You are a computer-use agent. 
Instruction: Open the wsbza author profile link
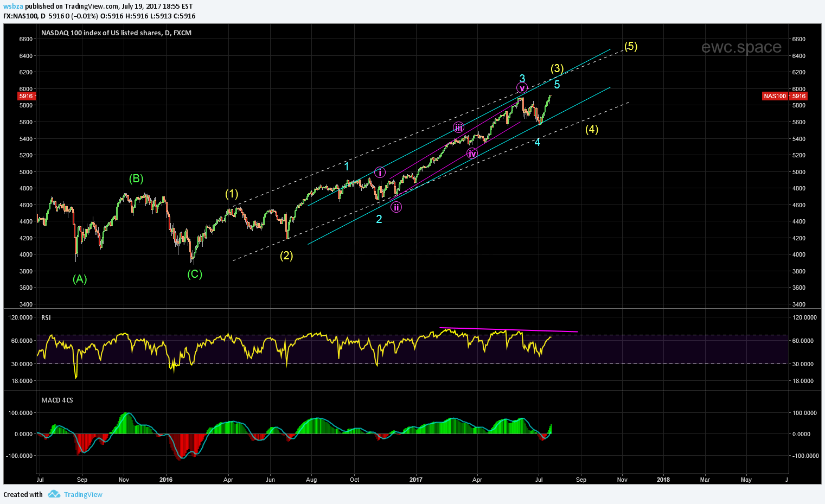coord(13,7)
